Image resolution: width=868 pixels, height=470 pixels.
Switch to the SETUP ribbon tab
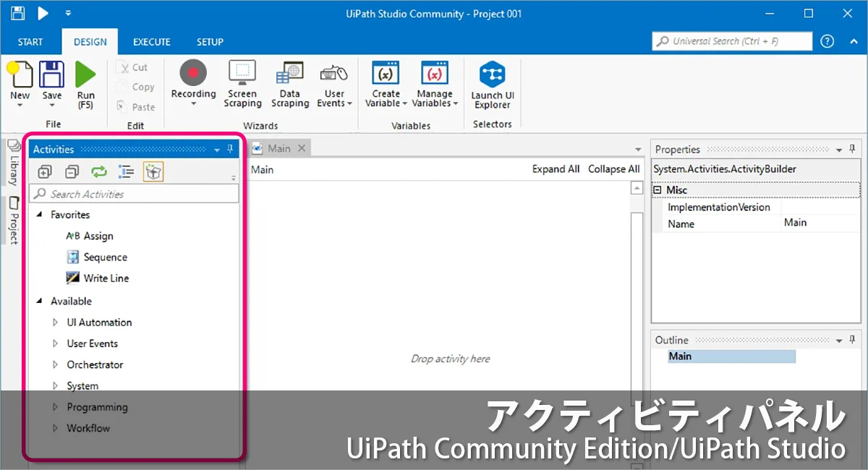[210, 42]
